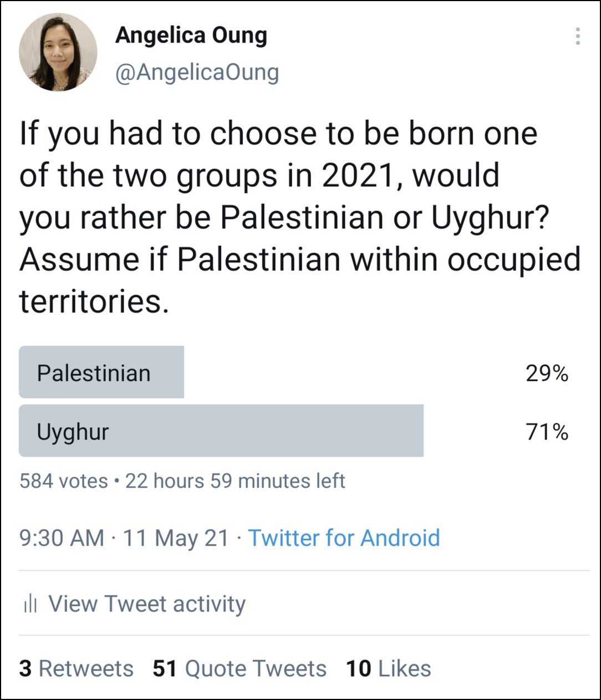Click the 9:30 AM timestamp
Screen dimensions: 601x700
point(62,538)
